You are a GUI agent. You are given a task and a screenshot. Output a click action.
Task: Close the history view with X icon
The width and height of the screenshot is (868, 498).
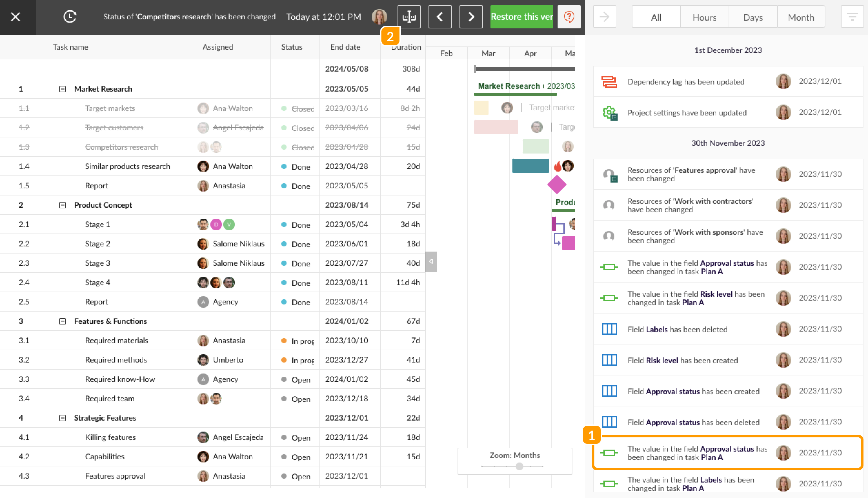(15, 17)
